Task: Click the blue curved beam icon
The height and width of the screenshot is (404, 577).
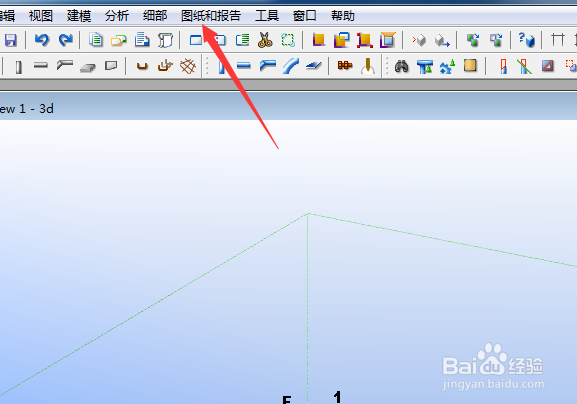Action: [291, 66]
